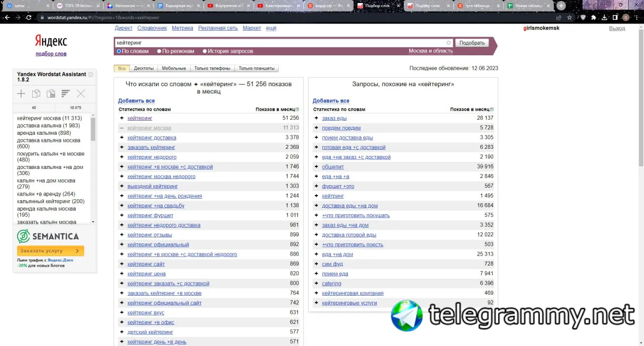This screenshot has height=346, width=644.
Task: Click the Яндекс logo
Action: tap(51, 41)
